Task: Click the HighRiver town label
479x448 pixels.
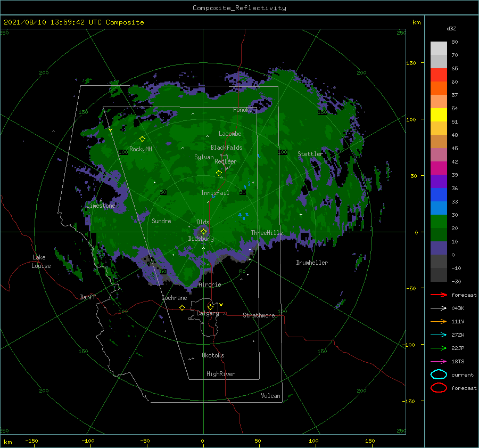Action: pos(221,374)
